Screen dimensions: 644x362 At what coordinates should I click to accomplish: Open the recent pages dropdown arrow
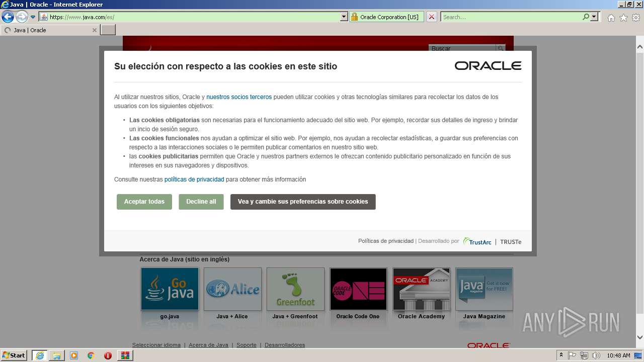click(33, 17)
